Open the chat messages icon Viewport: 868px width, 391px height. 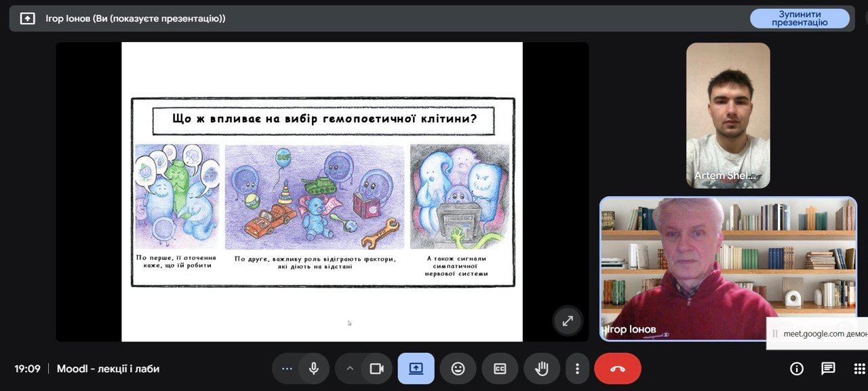828,369
